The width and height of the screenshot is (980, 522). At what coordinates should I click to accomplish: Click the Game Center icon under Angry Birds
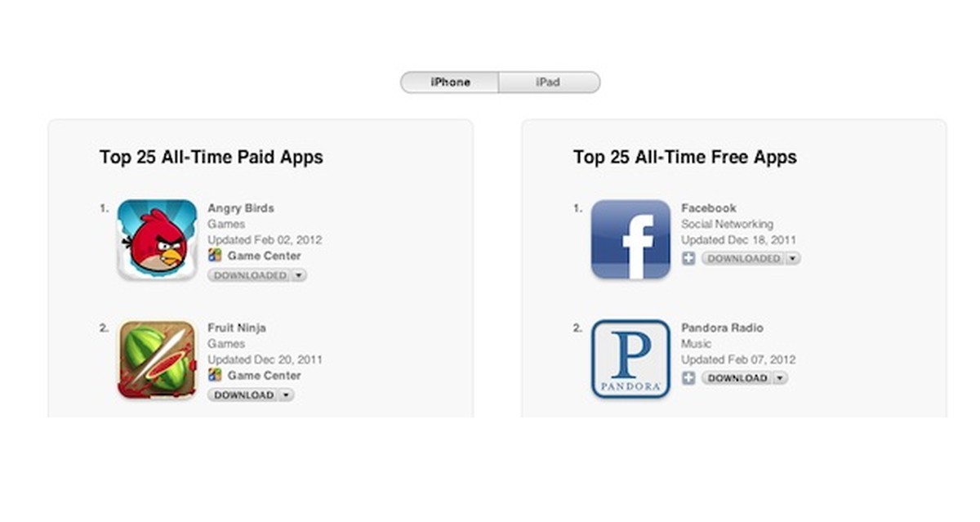tap(215, 256)
